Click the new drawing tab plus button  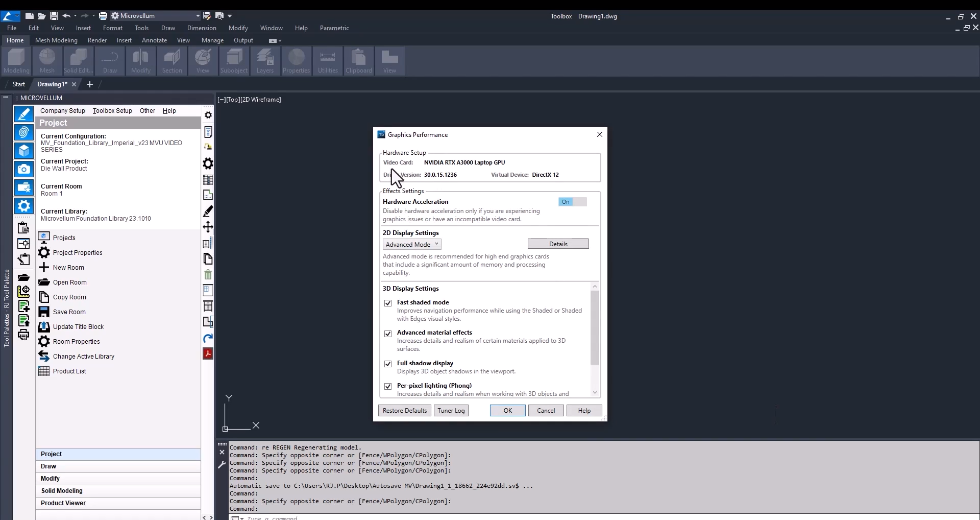tap(90, 84)
